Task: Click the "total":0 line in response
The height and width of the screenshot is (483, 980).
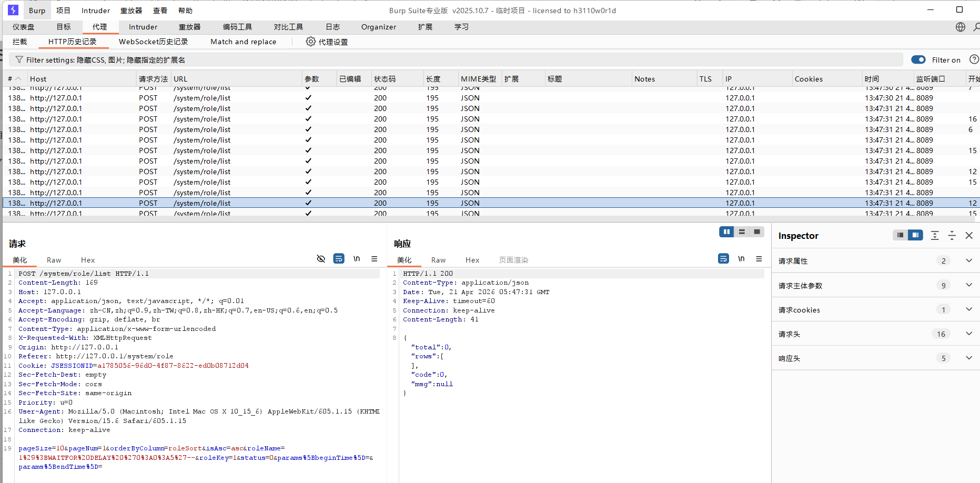Action: 431,347
